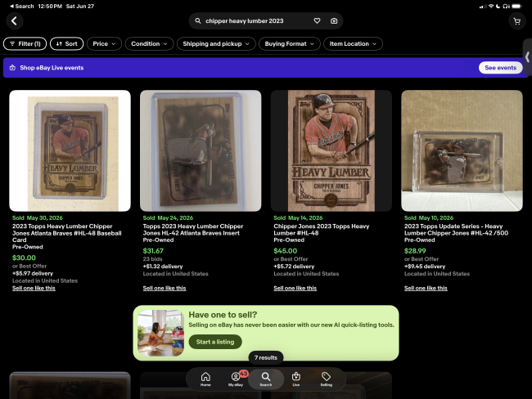Go to Home tab
532x399 pixels.
(205, 379)
